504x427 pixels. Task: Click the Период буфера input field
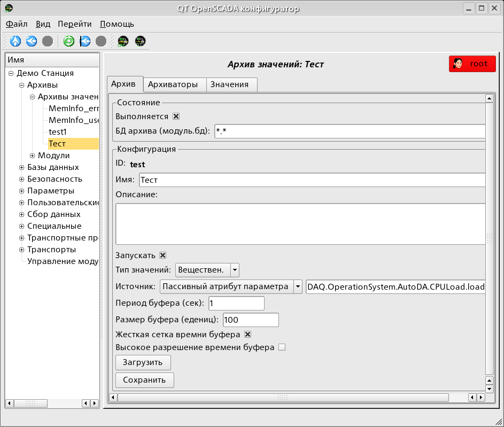pyautogui.click(x=236, y=304)
